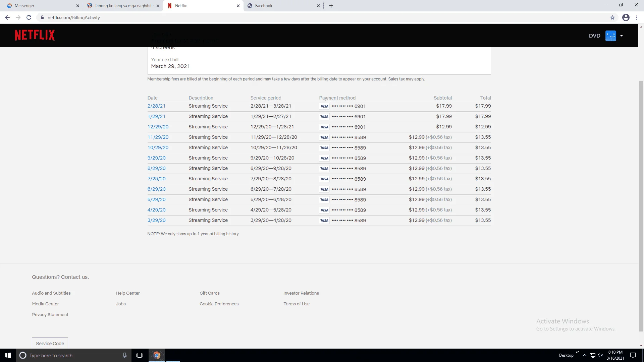Click the address bar URL field
Viewport: 644px width, 362px height.
[x=322, y=17]
